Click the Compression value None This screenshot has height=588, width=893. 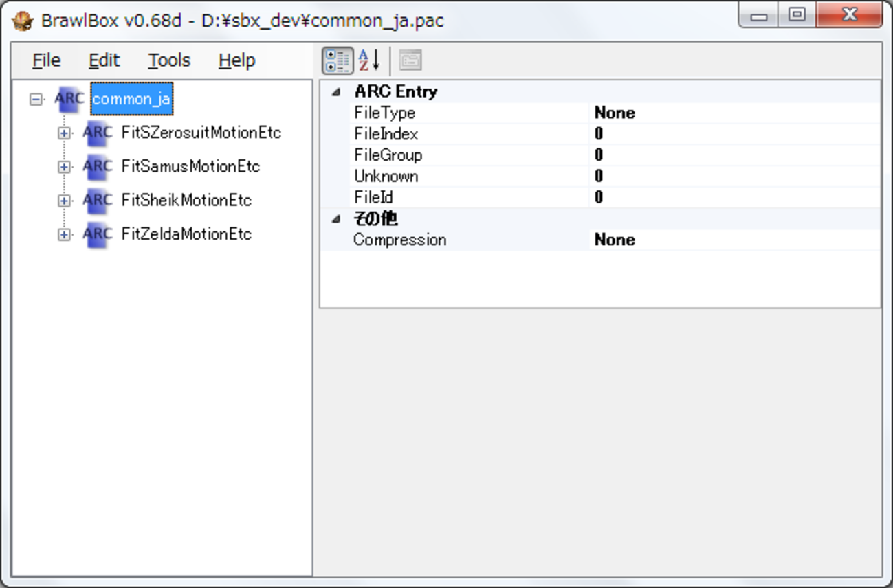click(x=615, y=240)
